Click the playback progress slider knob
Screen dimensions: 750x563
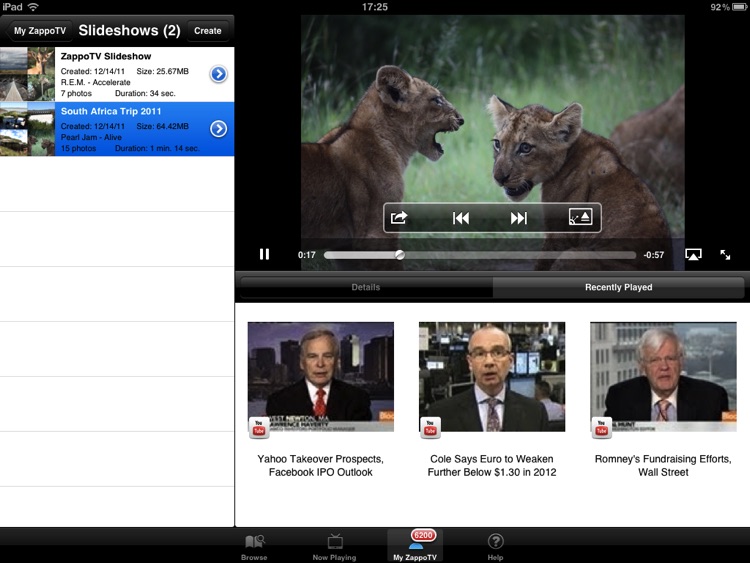click(400, 255)
